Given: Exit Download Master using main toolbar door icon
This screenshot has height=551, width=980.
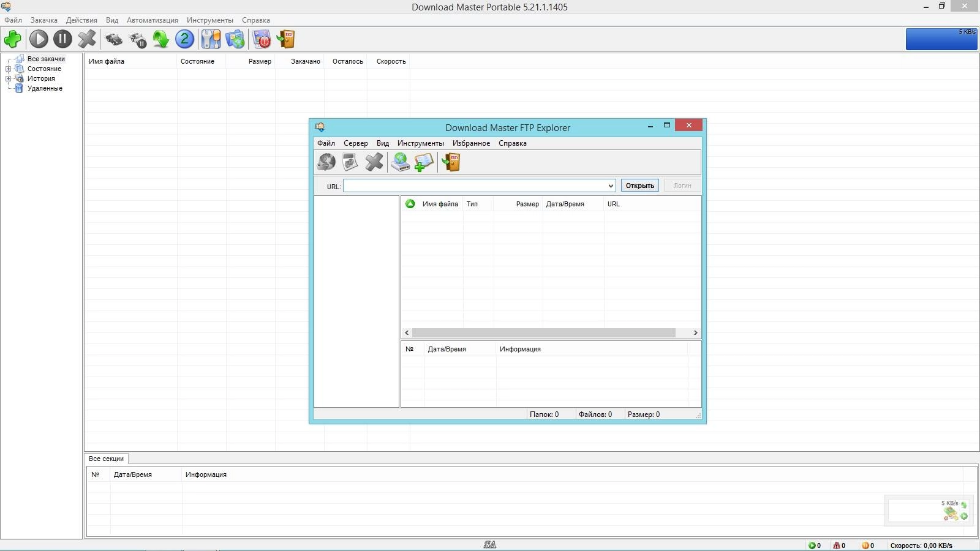Looking at the screenshot, I should click(x=286, y=39).
